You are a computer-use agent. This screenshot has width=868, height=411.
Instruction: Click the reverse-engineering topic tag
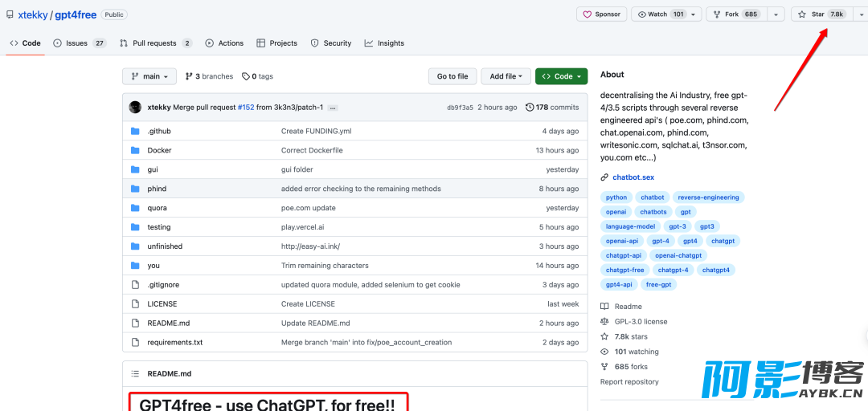point(708,197)
